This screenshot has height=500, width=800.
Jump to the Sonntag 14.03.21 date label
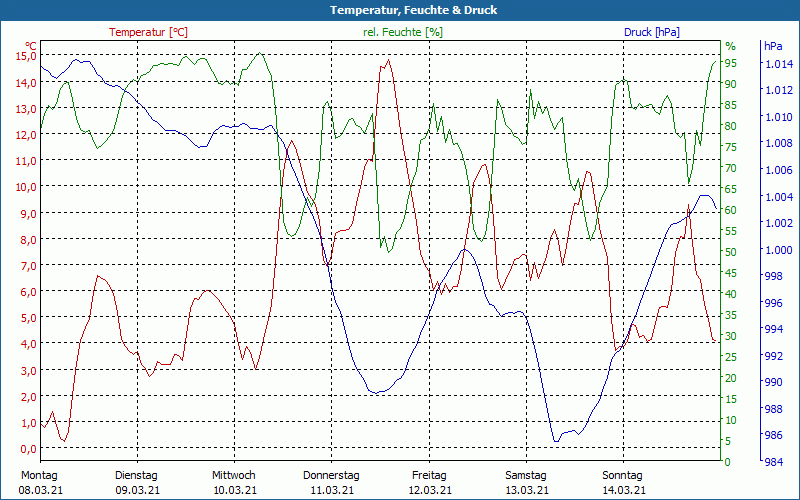[624, 482]
